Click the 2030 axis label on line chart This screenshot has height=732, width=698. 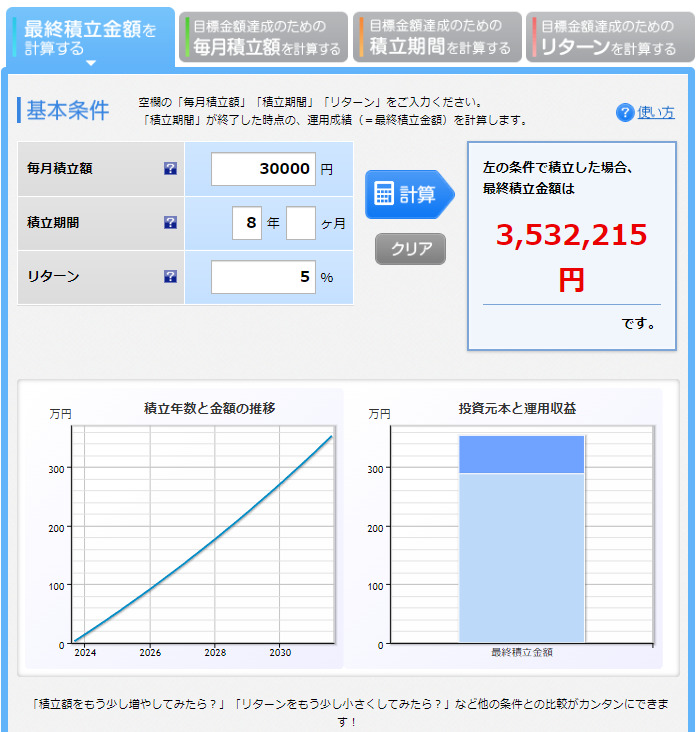pos(280,653)
